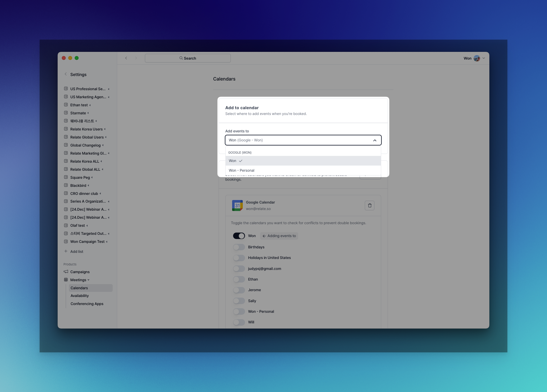Screen dimensions: 547x392
Task: Enable the judypsj@gmail.com calendar toggle
Action: (239, 269)
